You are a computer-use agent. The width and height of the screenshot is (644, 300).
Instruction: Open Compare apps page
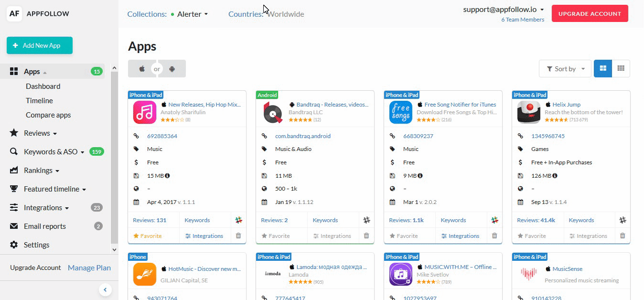[48, 115]
